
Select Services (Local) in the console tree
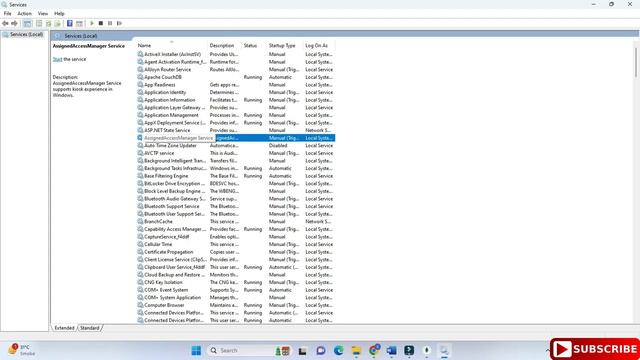point(26,34)
